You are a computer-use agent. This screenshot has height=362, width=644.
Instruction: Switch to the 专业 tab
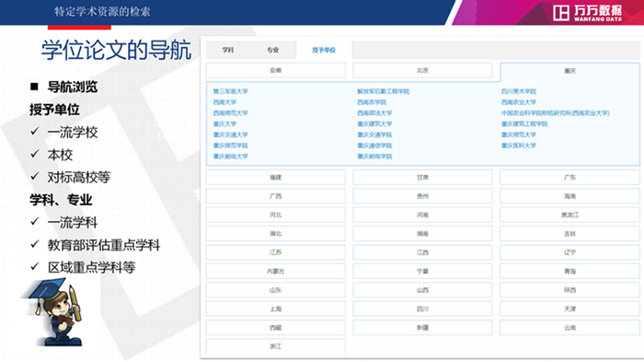(272, 50)
